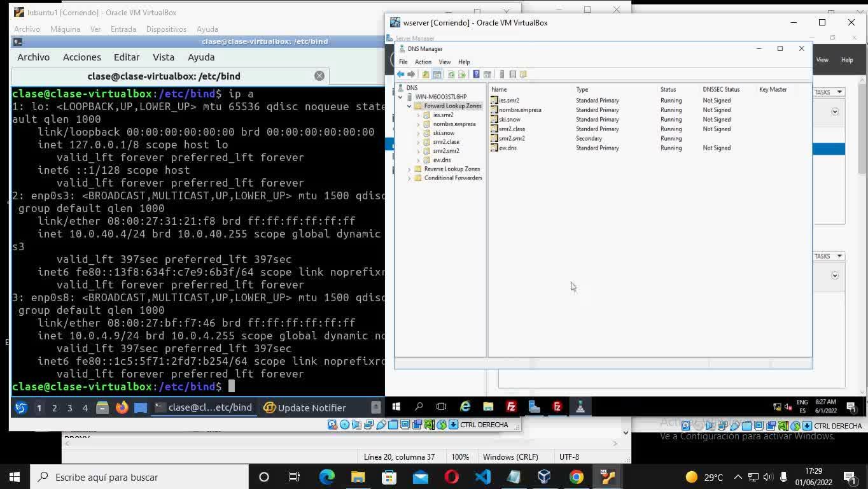The width and height of the screenshot is (868, 489).
Task: Expand the ies.smr2 zone in tree
Action: point(418,115)
